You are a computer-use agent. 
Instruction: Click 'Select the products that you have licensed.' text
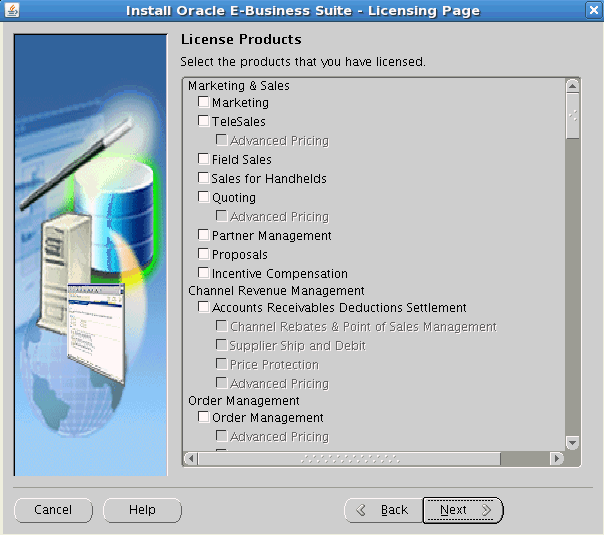[303, 62]
